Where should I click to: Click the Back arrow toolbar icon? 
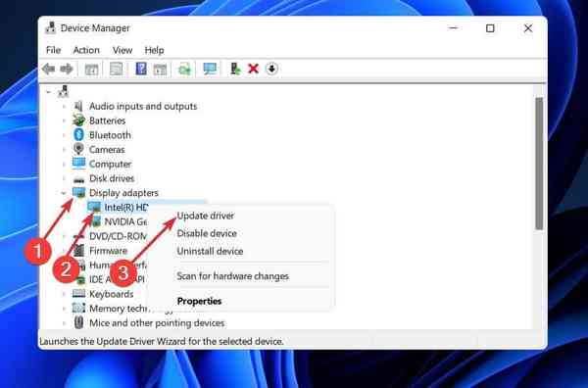coord(49,69)
